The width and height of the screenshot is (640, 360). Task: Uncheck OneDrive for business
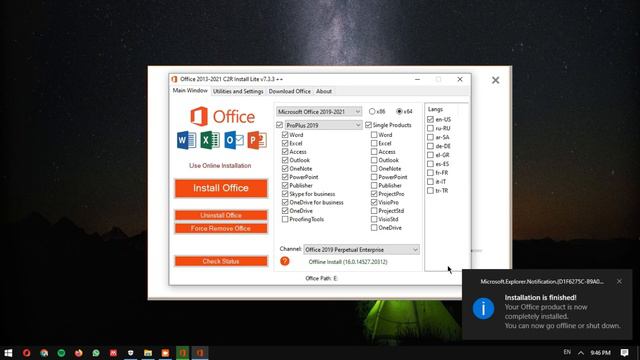(285, 202)
